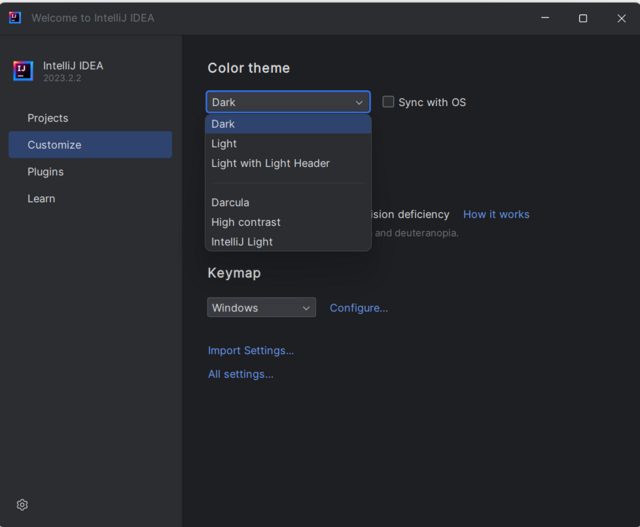
Task: Pick Light with Light Header theme
Action: 270,163
